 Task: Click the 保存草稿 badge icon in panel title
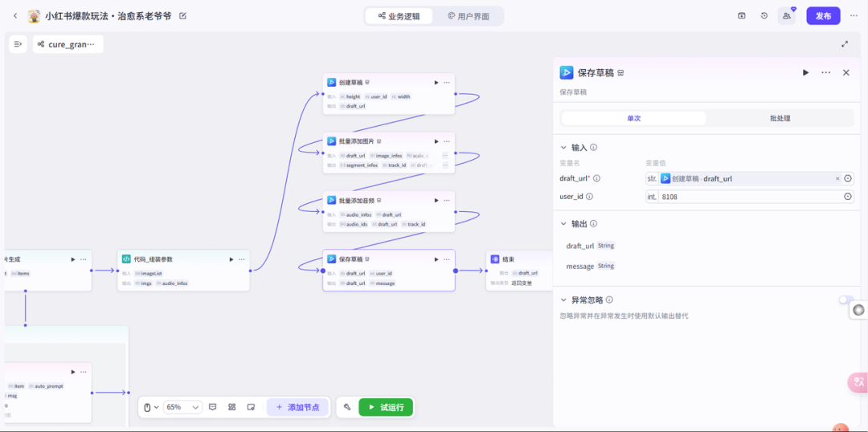[621, 73]
